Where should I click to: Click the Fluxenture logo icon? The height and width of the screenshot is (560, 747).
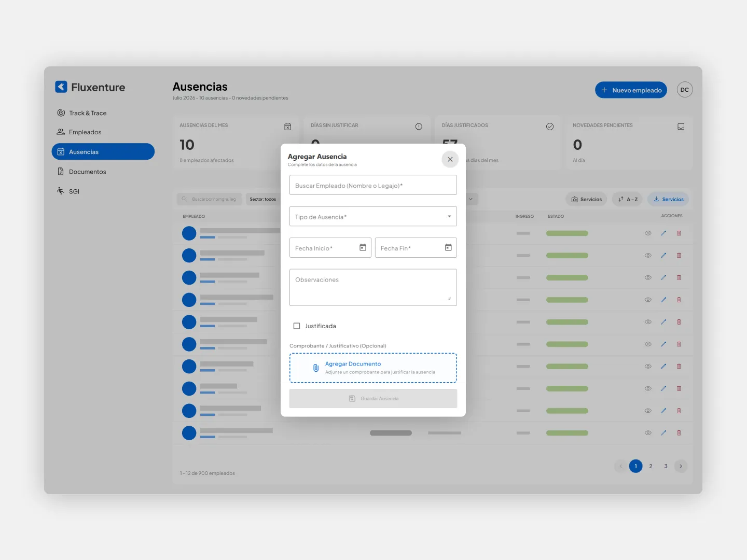(61, 87)
